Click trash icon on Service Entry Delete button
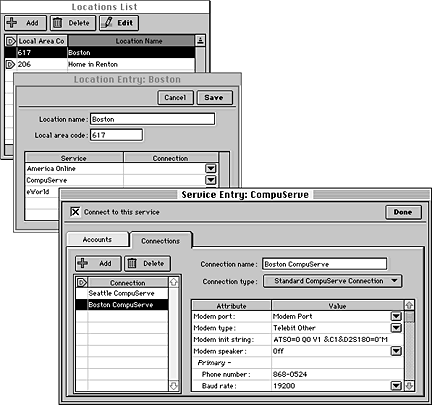This screenshot has height=405, width=432. [x=132, y=263]
